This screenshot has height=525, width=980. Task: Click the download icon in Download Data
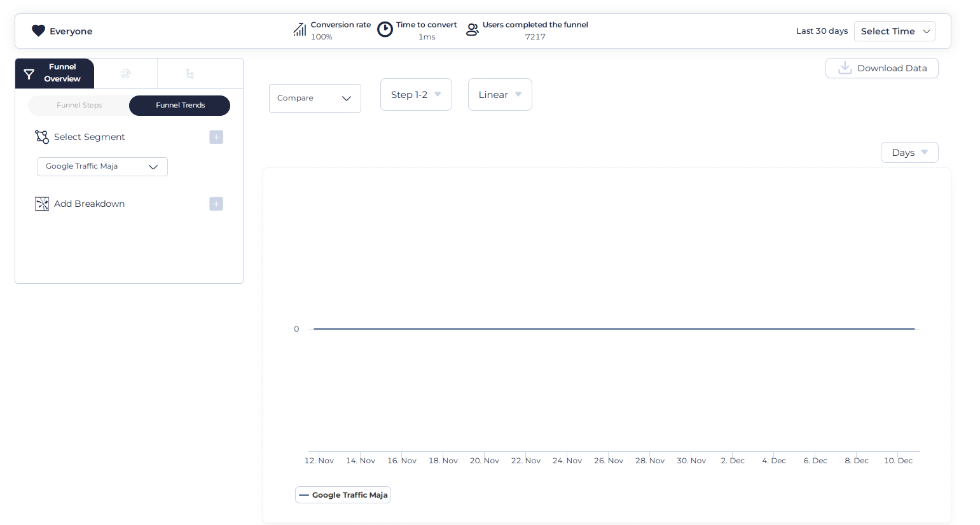[845, 67]
